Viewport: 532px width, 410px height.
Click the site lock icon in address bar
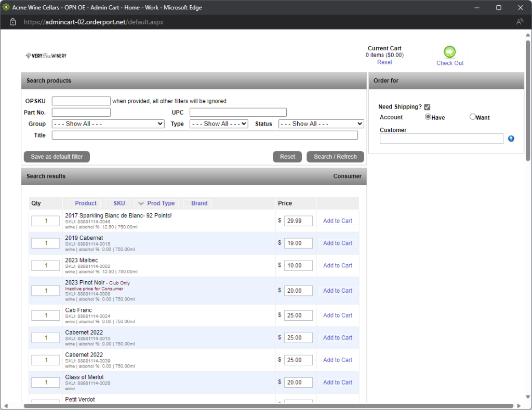click(x=13, y=22)
